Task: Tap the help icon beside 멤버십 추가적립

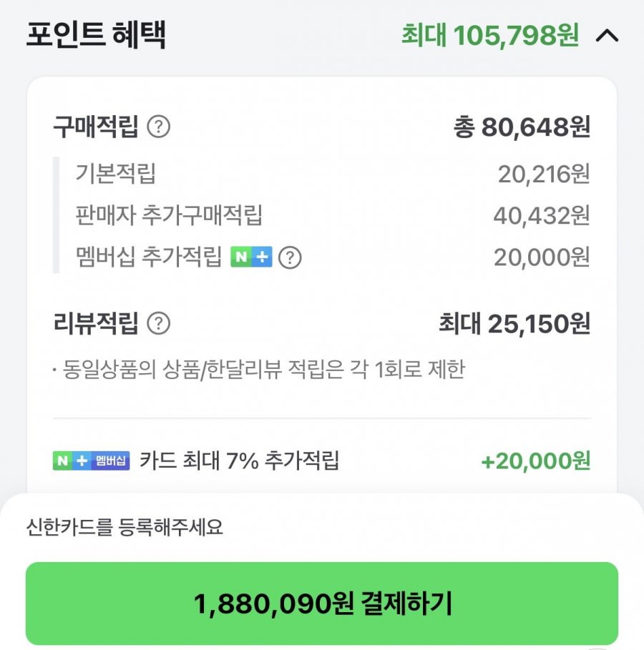Action: tap(289, 257)
